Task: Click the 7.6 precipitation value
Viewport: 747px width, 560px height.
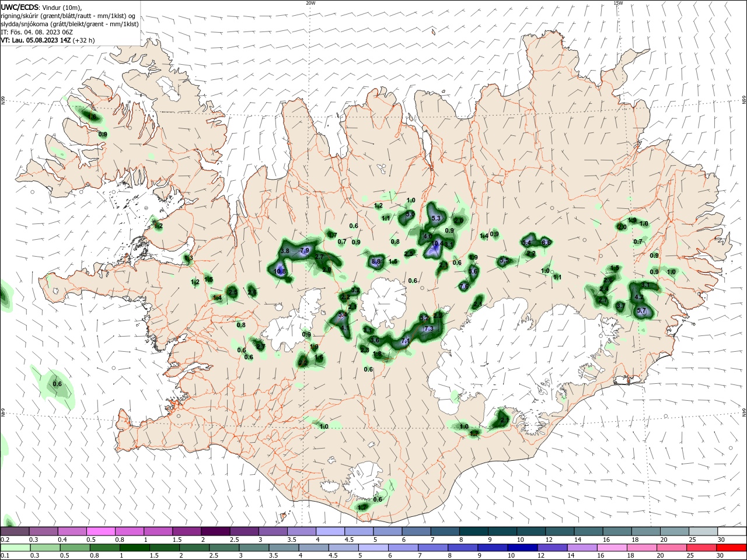Action: click(464, 286)
